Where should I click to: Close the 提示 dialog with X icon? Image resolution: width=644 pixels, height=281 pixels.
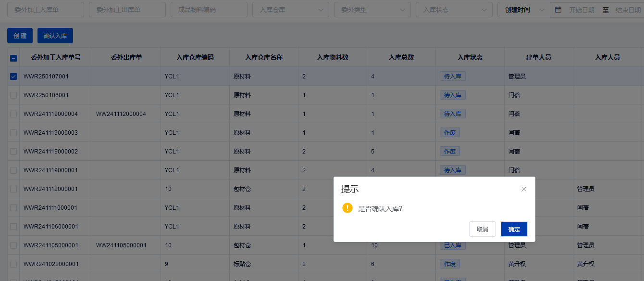(524, 189)
